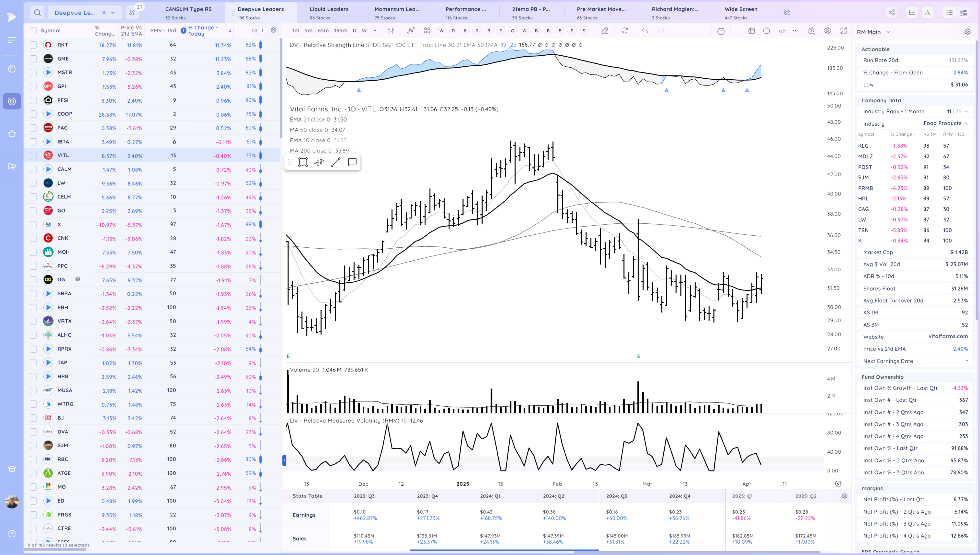Expand RMV indicator pane blue side handle
The image size is (980, 555).
284,460
